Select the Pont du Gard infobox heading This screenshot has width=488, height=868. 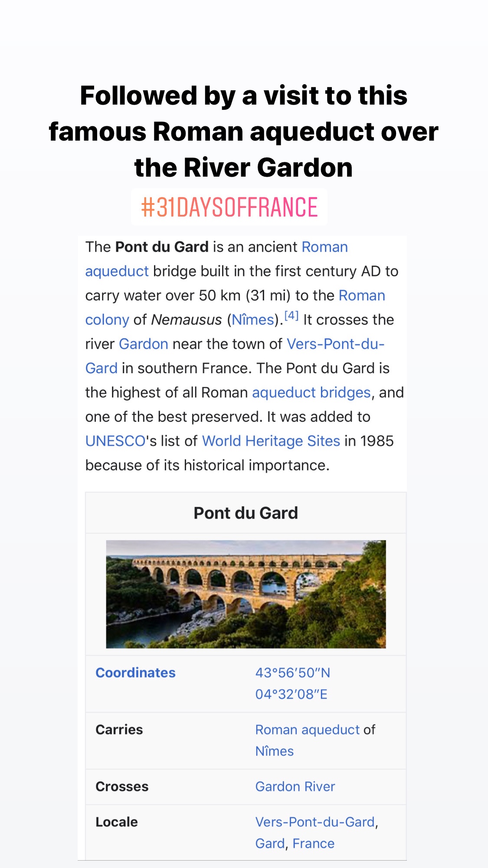pyautogui.click(x=246, y=513)
